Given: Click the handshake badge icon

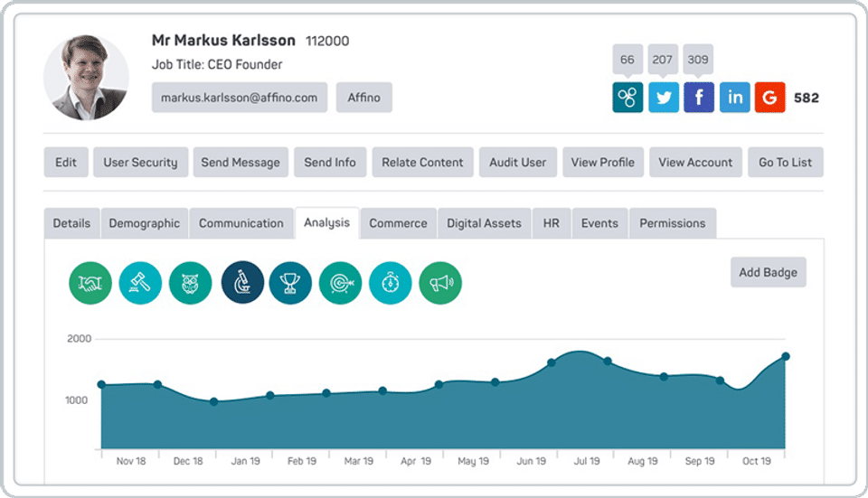Looking at the screenshot, I should [x=90, y=283].
